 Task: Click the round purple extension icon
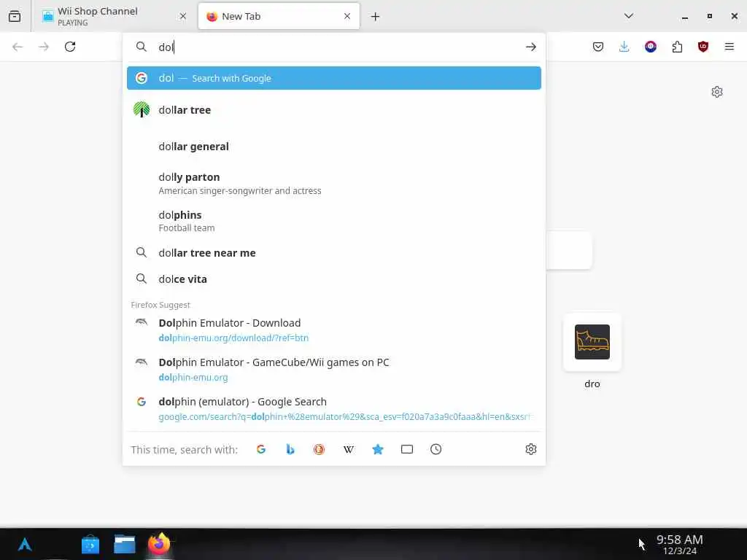coord(651,47)
